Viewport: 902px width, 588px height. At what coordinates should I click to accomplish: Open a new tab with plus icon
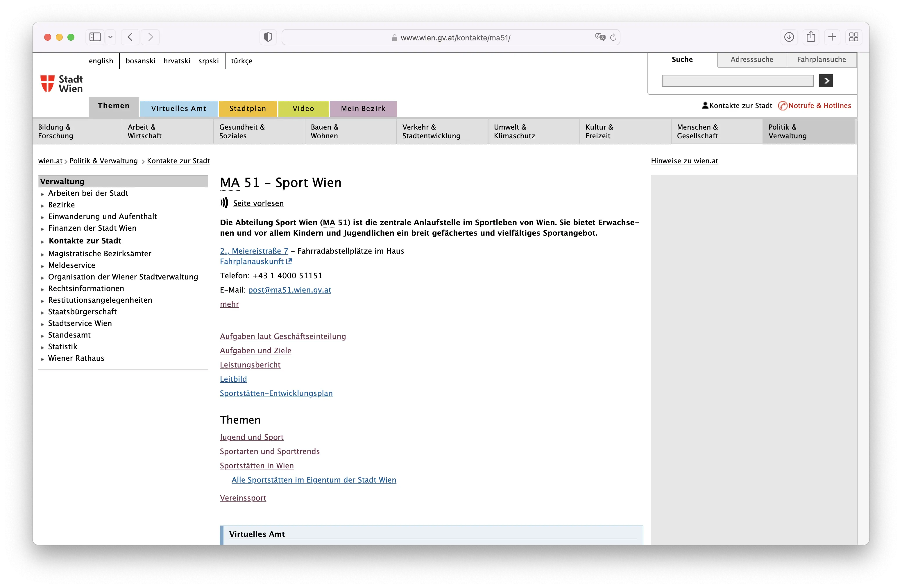pyautogui.click(x=832, y=37)
